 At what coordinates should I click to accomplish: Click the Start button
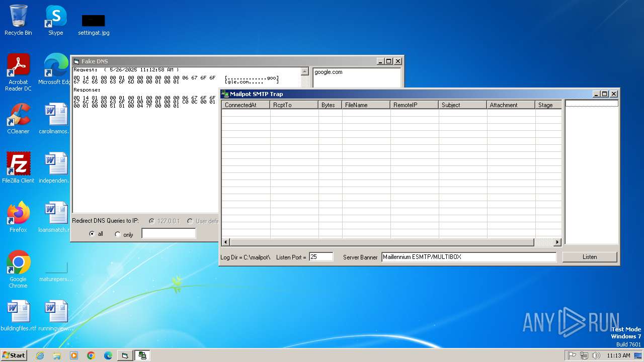click(14, 355)
